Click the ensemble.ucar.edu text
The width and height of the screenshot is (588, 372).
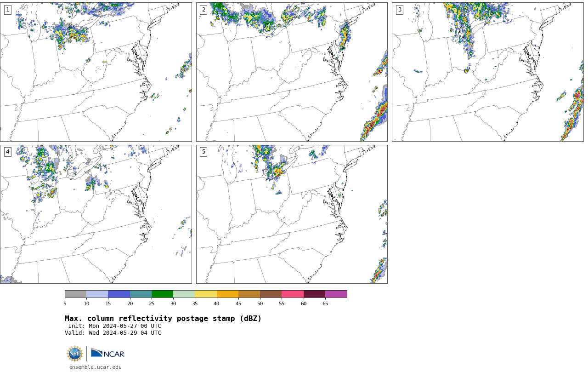tap(96, 367)
